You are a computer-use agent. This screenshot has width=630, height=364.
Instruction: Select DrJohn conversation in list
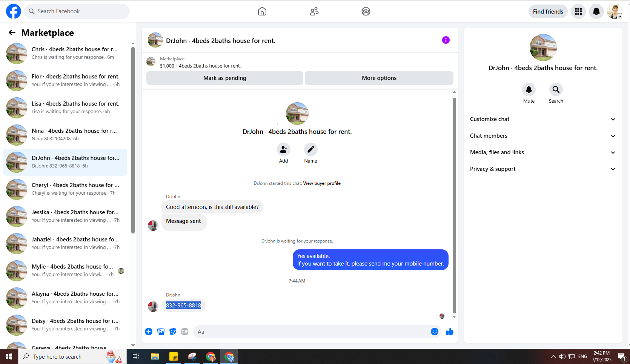(65, 162)
